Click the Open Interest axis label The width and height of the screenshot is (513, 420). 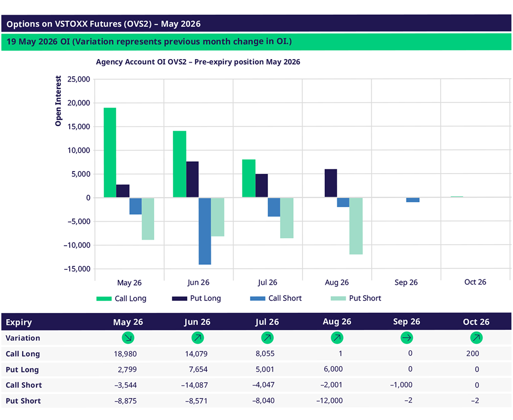pos(58,101)
